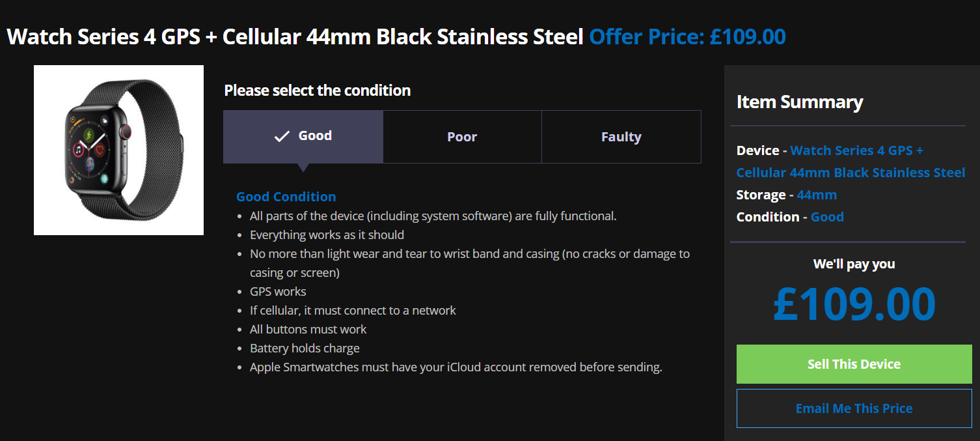Click the 'We'll pay you' label

(x=854, y=264)
